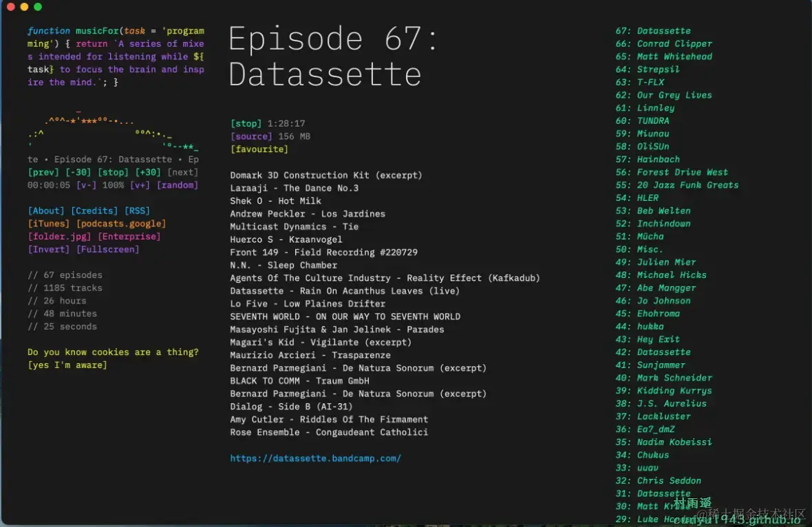812x527 pixels.
Task: Select episode 55: 20 Jazz Funk Greats
Action: tap(677, 185)
